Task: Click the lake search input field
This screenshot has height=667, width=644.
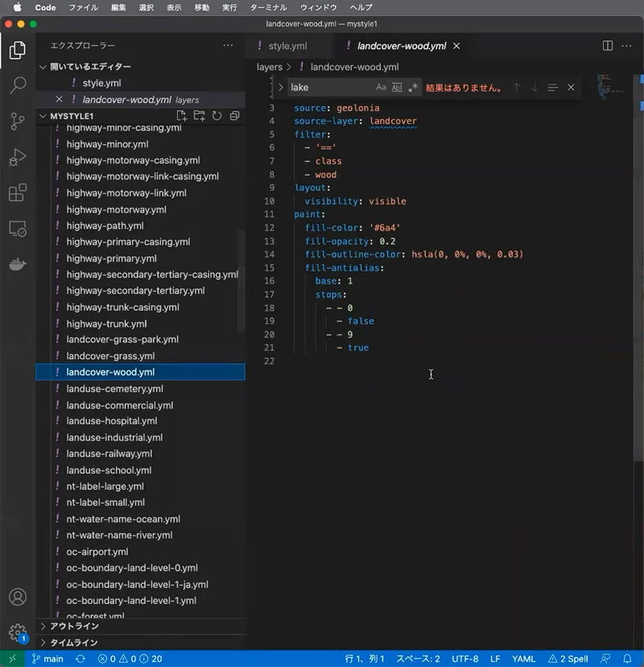Action: (330, 87)
